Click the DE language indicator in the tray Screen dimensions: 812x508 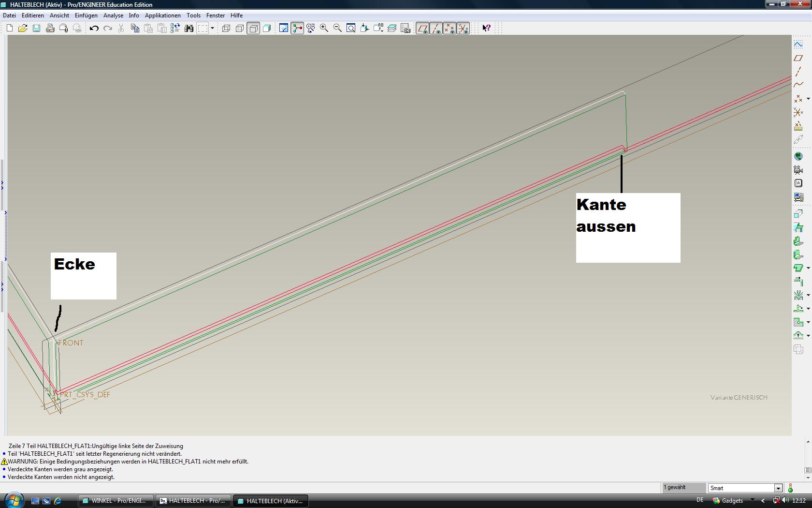700,500
